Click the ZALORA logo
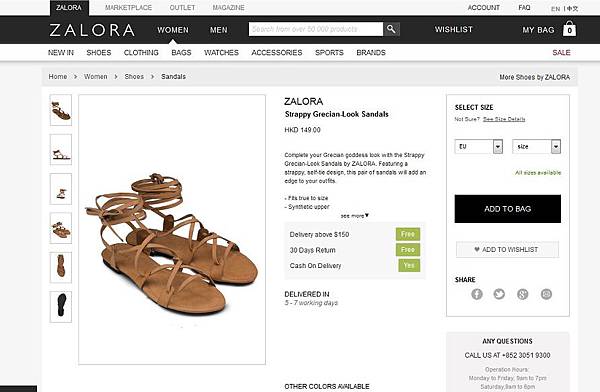This screenshot has width=600, height=392. (92, 30)
